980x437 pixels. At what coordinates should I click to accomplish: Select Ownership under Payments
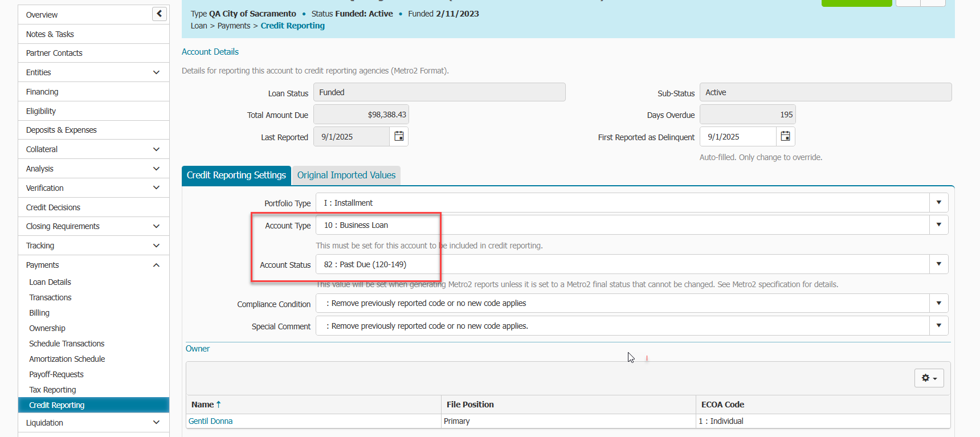(x=47, y=328)
